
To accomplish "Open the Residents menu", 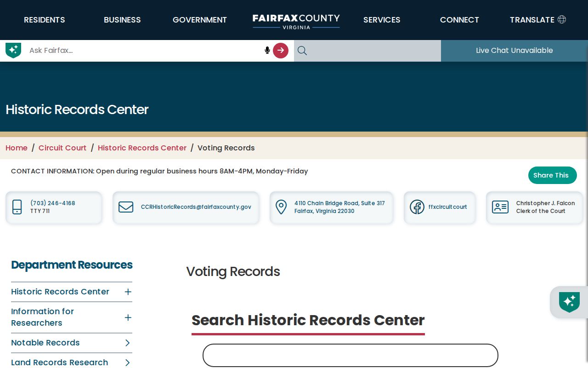I will [45, 20].
